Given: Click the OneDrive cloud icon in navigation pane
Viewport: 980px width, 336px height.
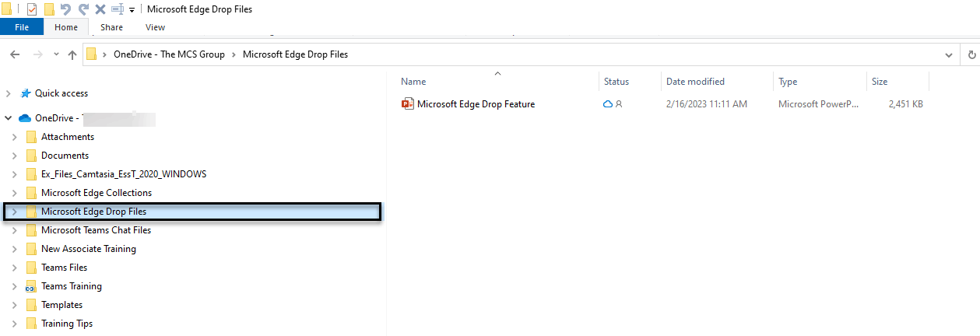Looking at the screenshot, I should (x=24, y=118).
